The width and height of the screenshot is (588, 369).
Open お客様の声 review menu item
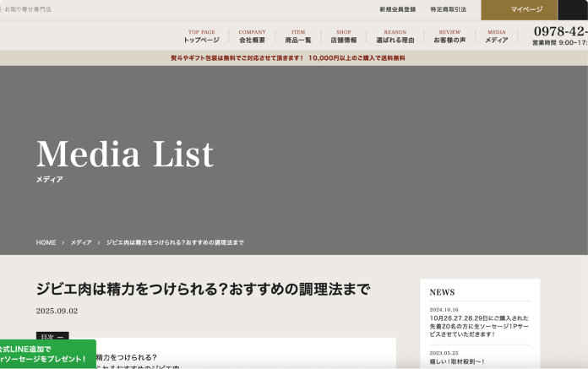coord(449,36)
